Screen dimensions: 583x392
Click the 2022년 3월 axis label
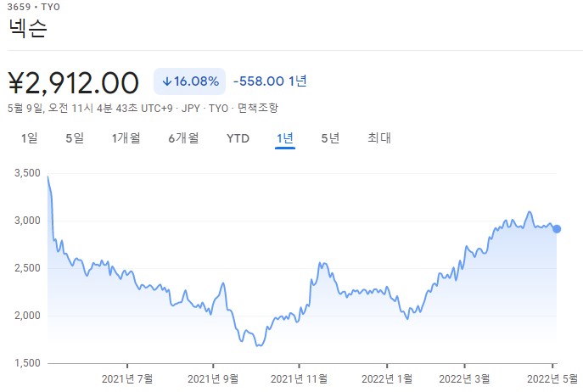[x=464, y=379]
